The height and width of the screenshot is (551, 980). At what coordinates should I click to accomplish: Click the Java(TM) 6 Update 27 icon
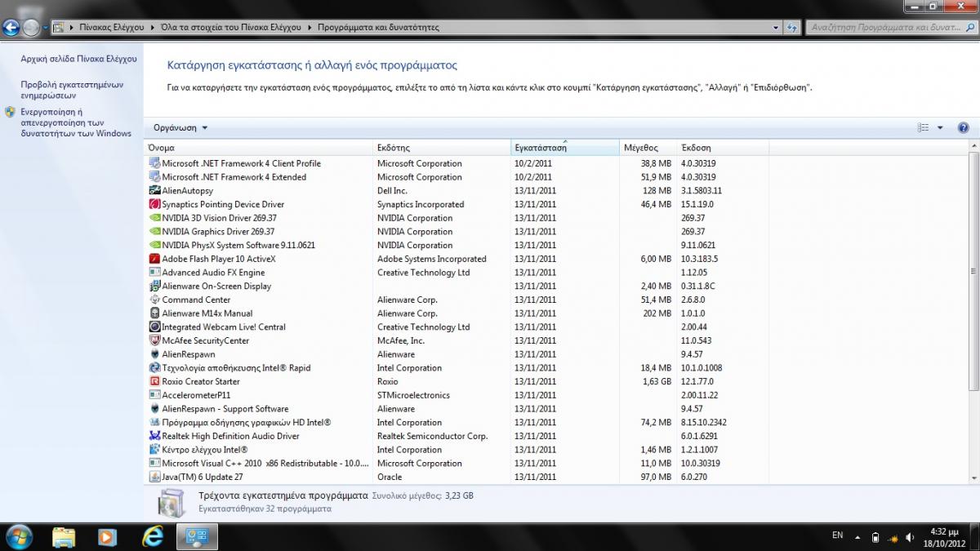tap(155, 477)
